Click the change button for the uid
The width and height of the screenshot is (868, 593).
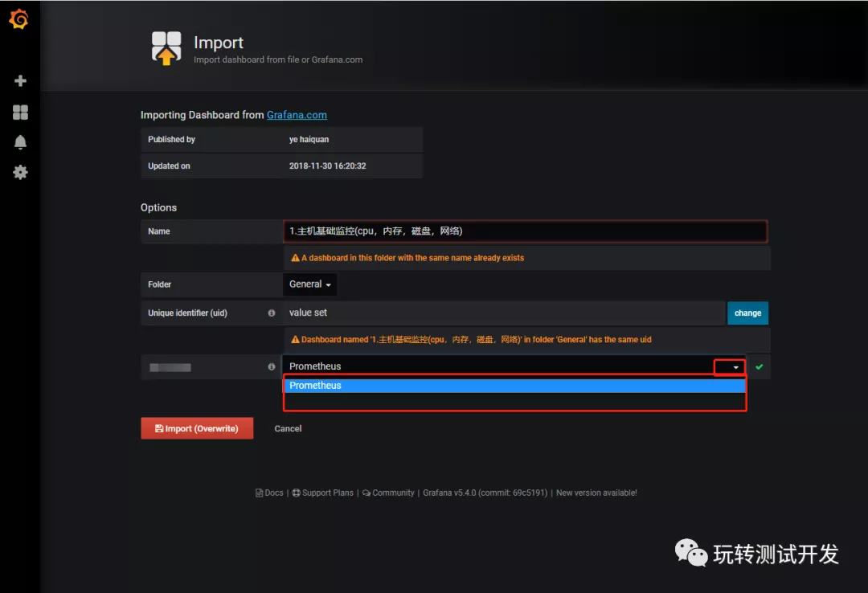click(x=747, y=313)
